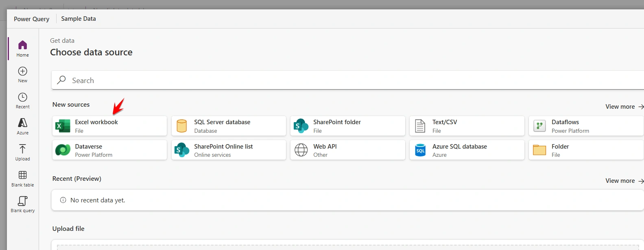The width and height of the screenshot is (644, 250).
Task: Select the Excel workbook label
Action: (x=96, y=122)
